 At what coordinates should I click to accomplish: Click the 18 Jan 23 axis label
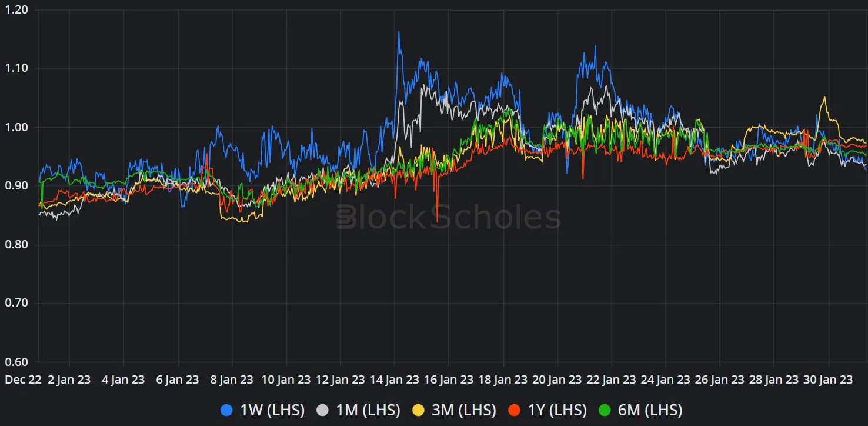tap(502, 380)
